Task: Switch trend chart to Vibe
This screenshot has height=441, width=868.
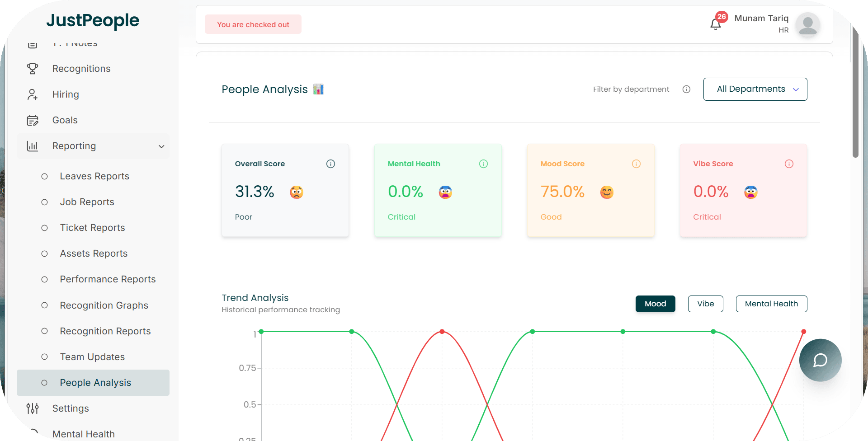Action: (705, 304)
